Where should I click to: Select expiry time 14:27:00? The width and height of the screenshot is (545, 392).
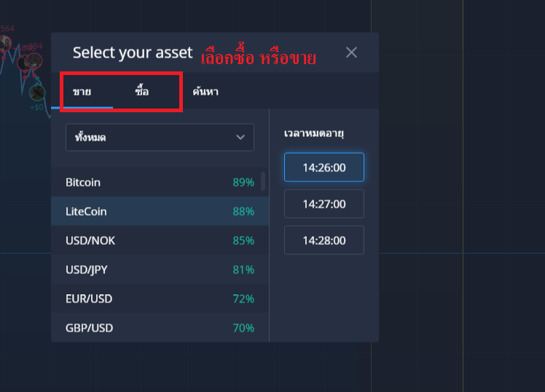pyautogui.click(x=324, y=203)
